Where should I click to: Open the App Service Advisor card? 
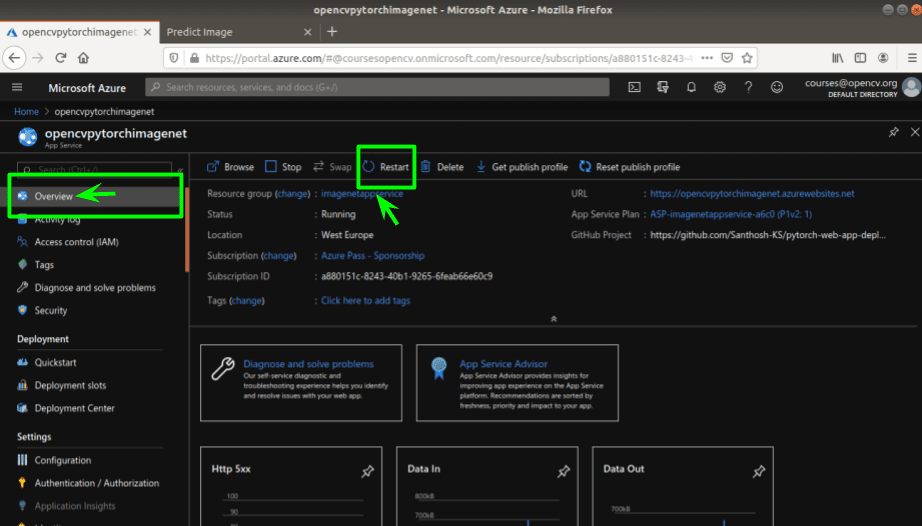[x=517, y=383]
